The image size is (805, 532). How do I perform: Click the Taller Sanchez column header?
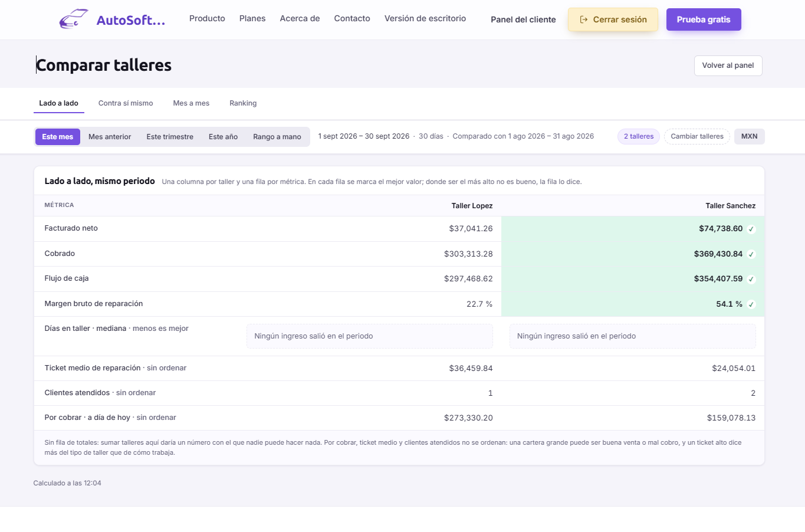[731, 206]
